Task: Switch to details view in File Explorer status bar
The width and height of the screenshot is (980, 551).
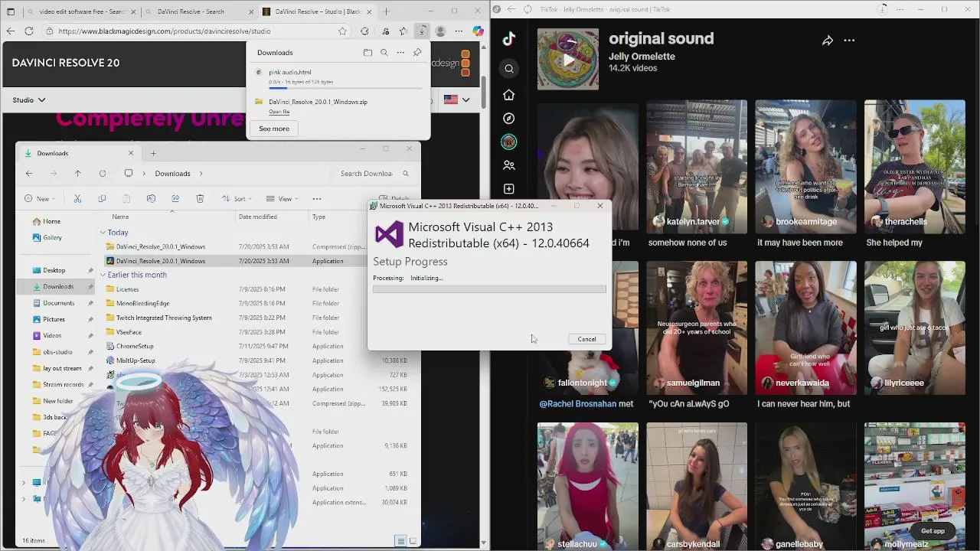Action: pyautogui.click(x=400, y=541)
